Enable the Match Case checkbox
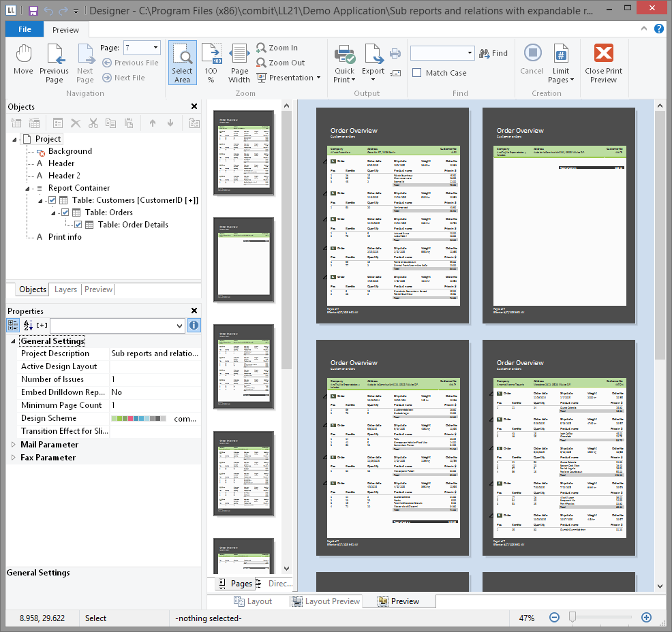 [x=417, y=73]
